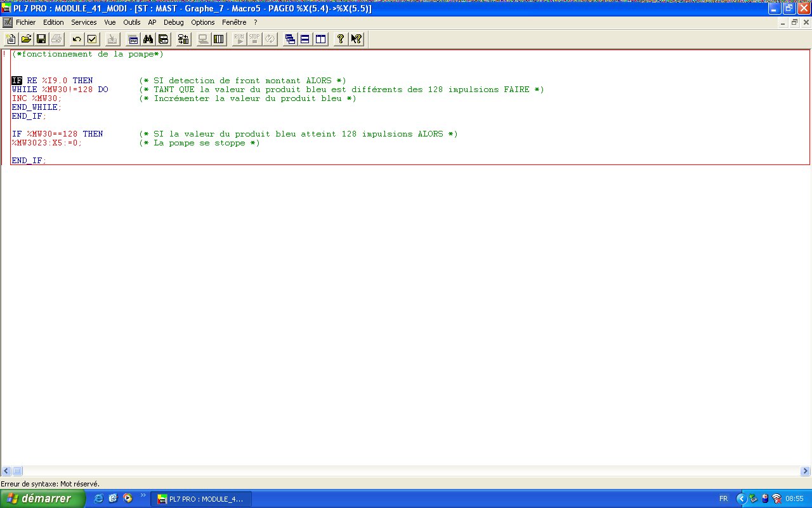The width and height of the screenshot is (812, 508).
Task: Expand the Quick Launch overflow chevron
Action: click(x=143, y=495)
